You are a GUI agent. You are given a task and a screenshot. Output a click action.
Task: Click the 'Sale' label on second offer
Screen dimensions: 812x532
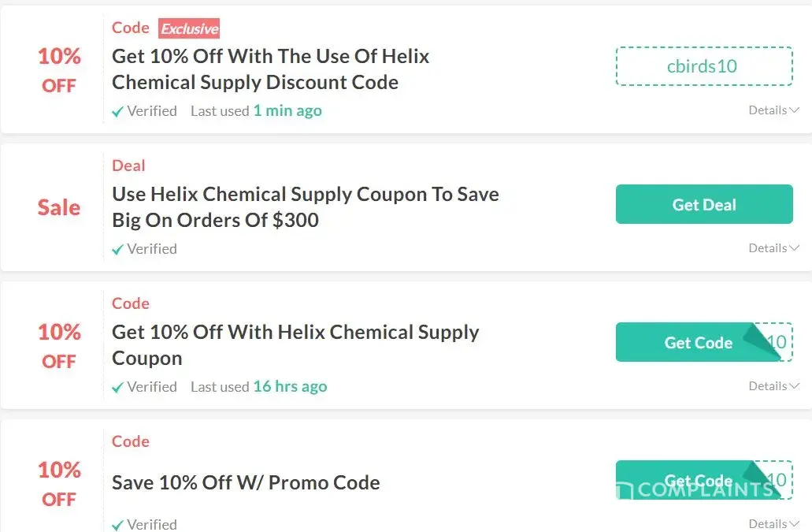coord(59,207)
